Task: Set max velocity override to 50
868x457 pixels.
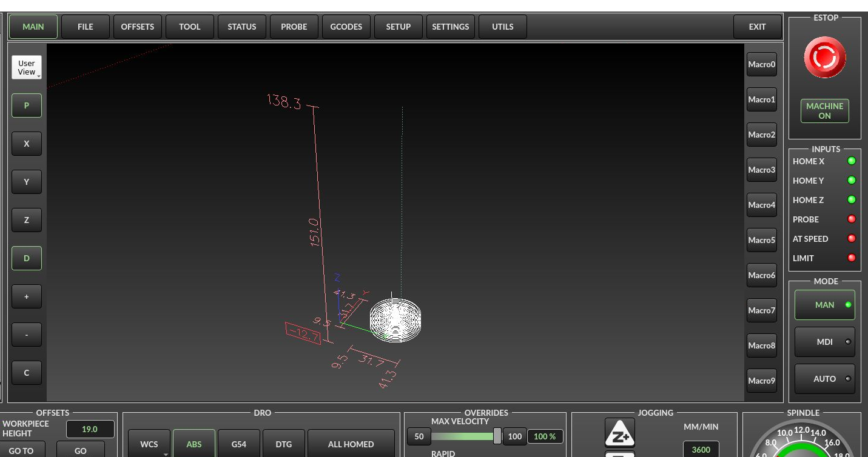Action: (419, 436)
